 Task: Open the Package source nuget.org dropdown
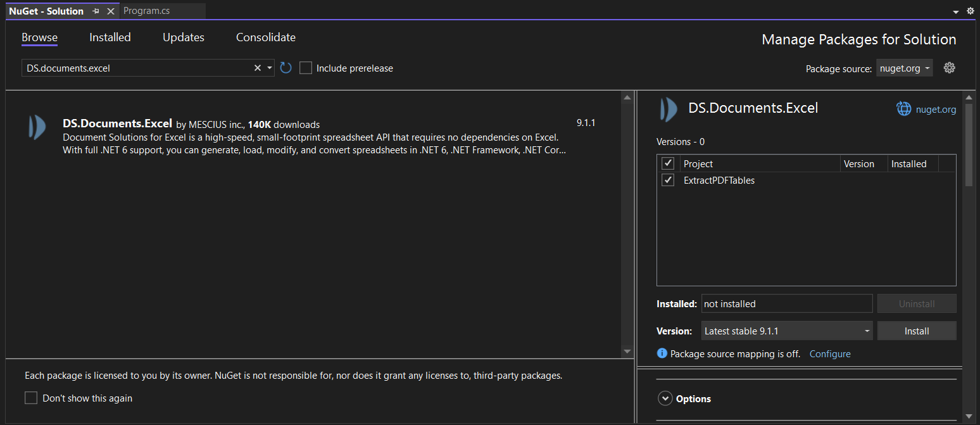(904, 68)
